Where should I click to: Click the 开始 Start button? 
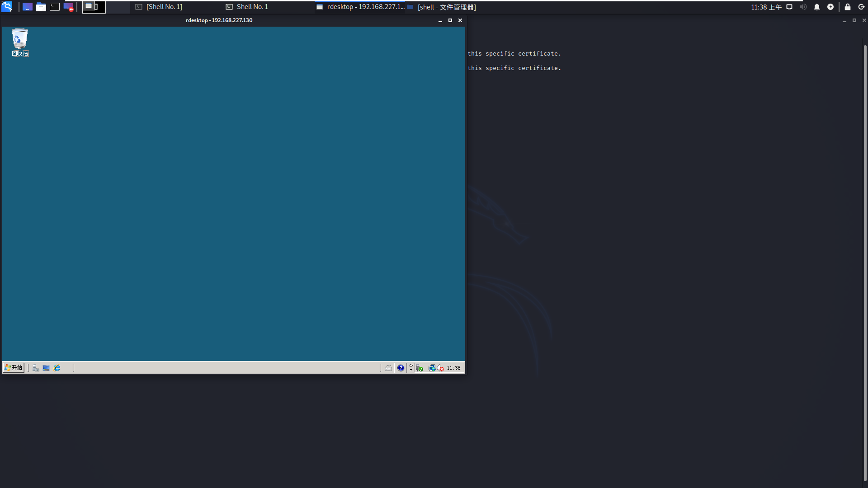click(x=14, y=368)
